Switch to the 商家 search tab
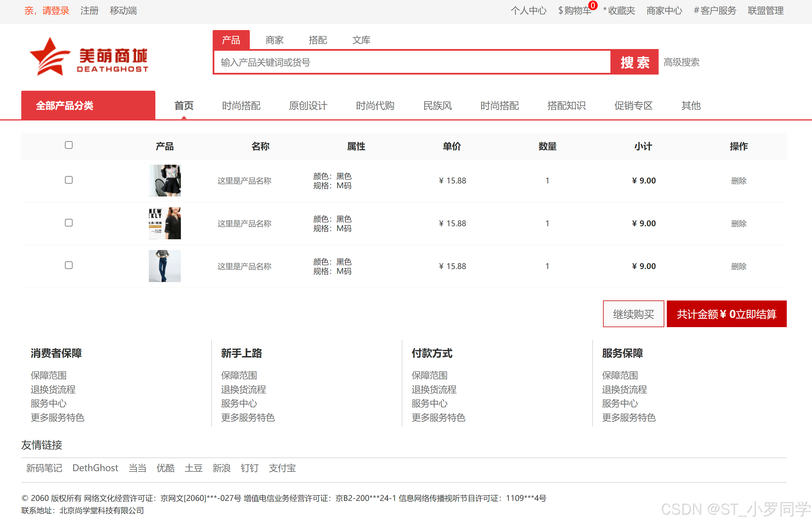 pyautogui.click(x=274, y=40)
